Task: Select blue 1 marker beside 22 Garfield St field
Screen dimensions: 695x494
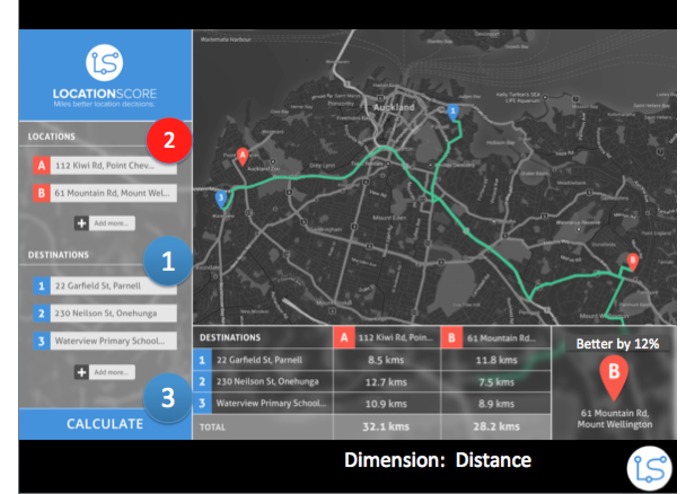Action: pos(41,286)
